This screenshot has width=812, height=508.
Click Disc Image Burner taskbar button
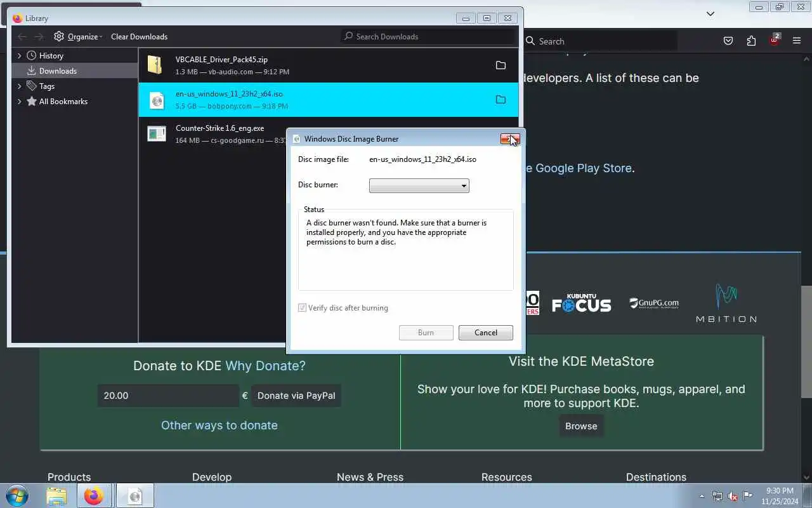point(134,495)
